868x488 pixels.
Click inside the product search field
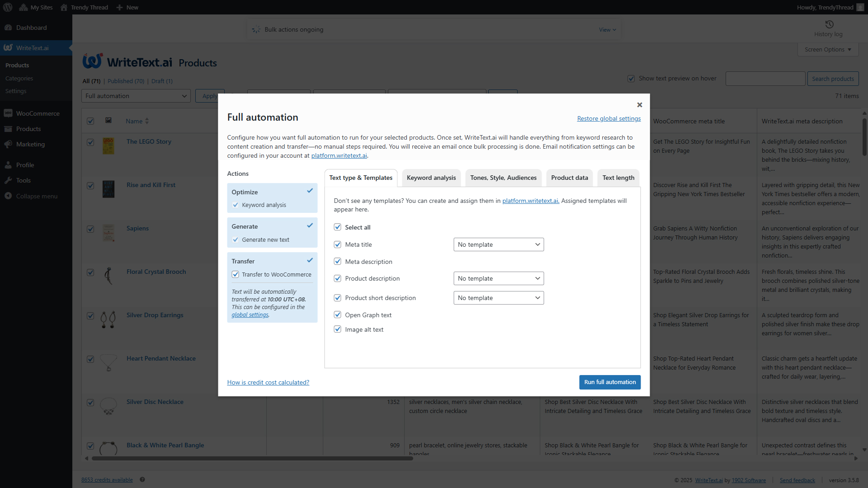[765, 78]
